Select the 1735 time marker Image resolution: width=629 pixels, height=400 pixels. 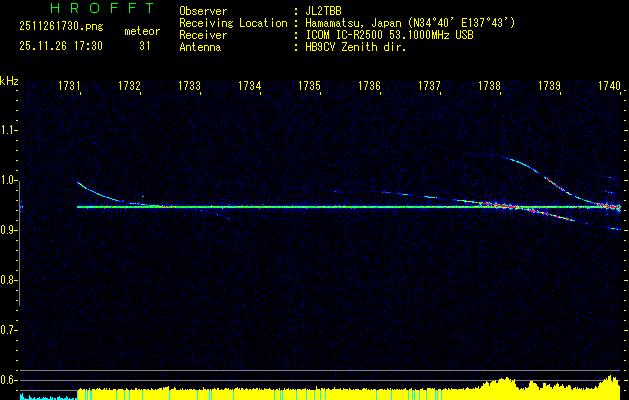point(309,87)
